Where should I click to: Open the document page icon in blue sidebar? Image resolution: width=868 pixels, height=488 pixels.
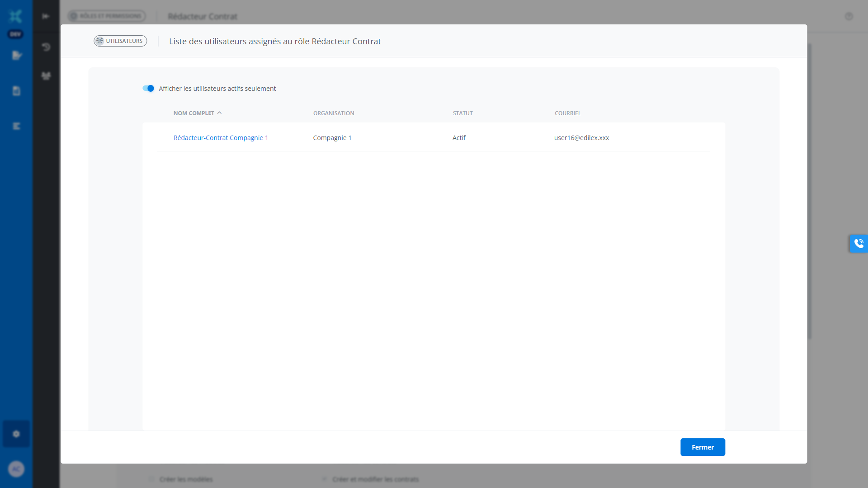pos(17,91)
